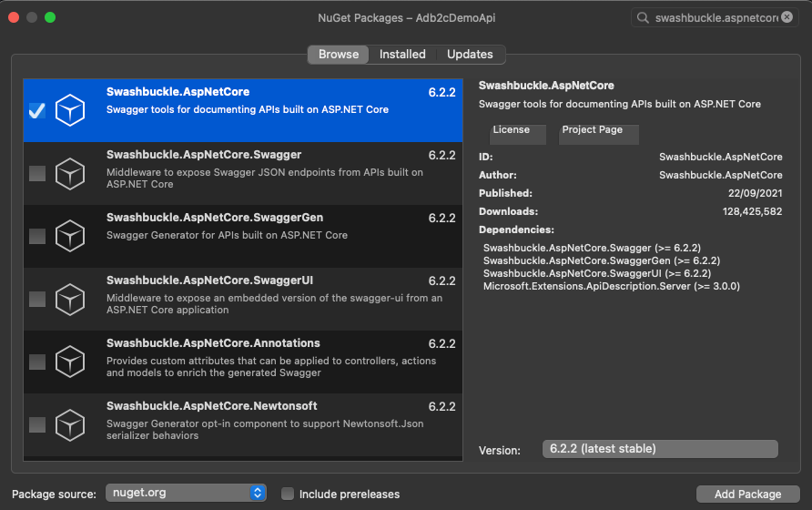Switch to the Updates tab
This screenshot has width=812, height=510.
470,55
